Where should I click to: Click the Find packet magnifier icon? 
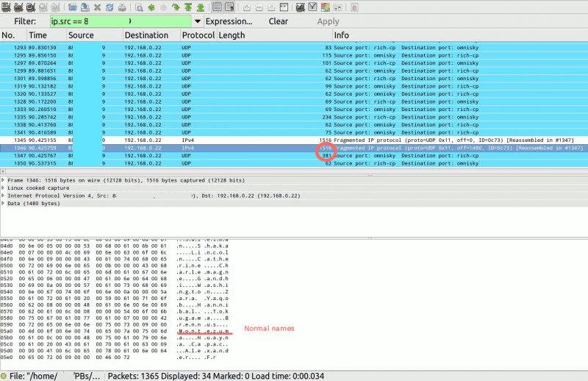coord(138,7)
